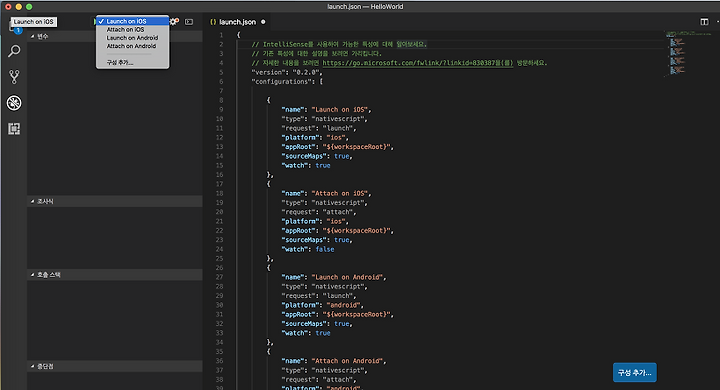Choose Launch on Android configuration
This screenshot has height=390, width=720.
coord(132,38)
